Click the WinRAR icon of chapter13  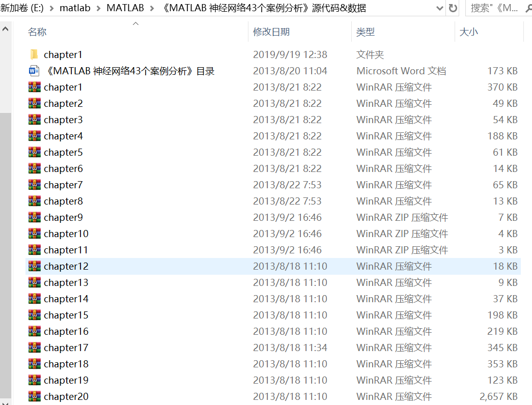pyautogui.click(x=35, y=282)
